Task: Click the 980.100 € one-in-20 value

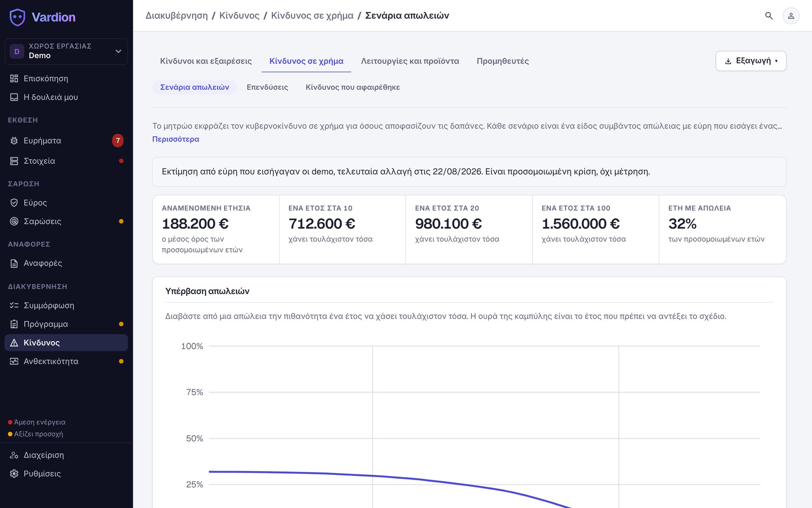Action: 448,224
